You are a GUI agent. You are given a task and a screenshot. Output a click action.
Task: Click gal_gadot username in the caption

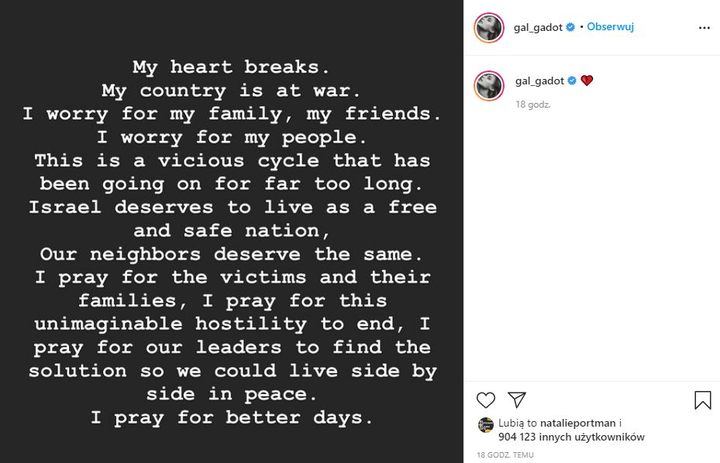click(x=540, y=79)
